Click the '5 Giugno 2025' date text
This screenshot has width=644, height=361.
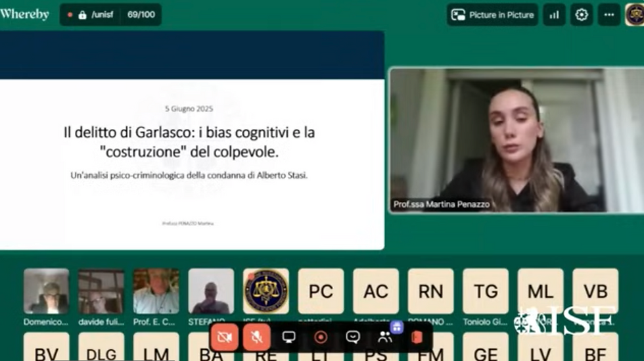pyautogui.click(x=189, y=108)
